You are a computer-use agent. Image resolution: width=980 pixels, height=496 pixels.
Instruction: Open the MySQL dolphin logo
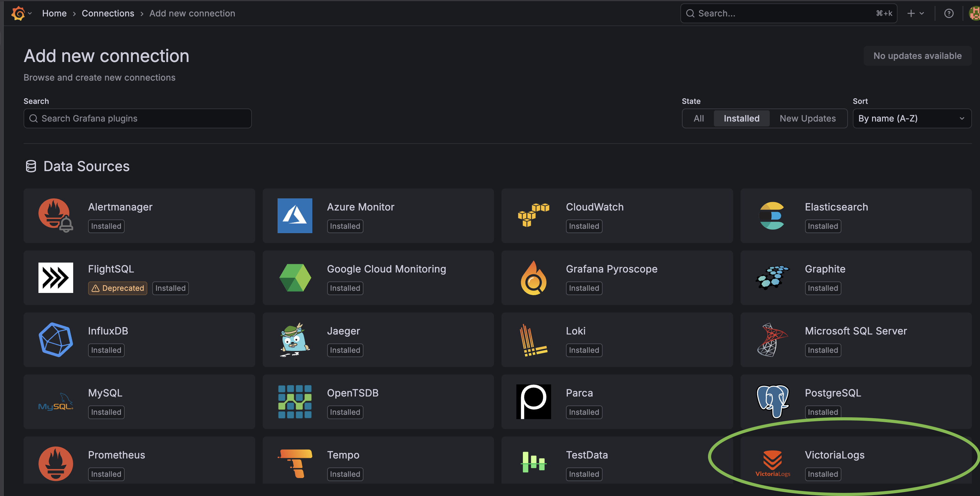[56, 402]
